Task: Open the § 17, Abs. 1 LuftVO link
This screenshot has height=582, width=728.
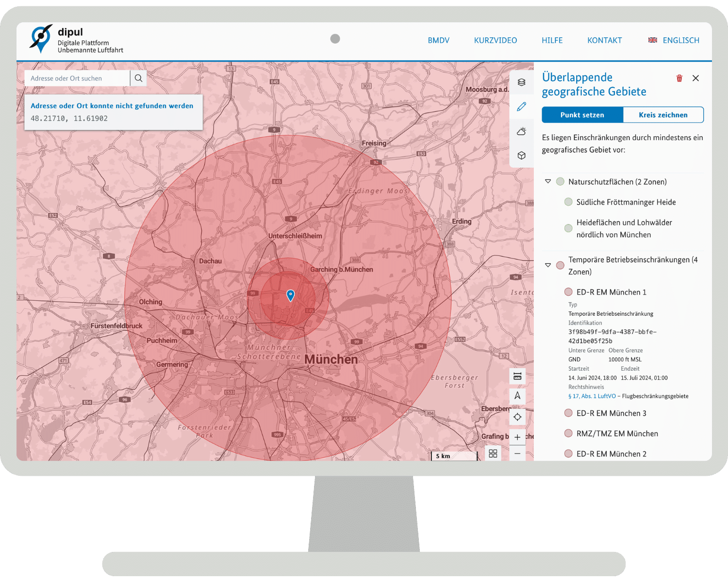Action: [592, 396]
